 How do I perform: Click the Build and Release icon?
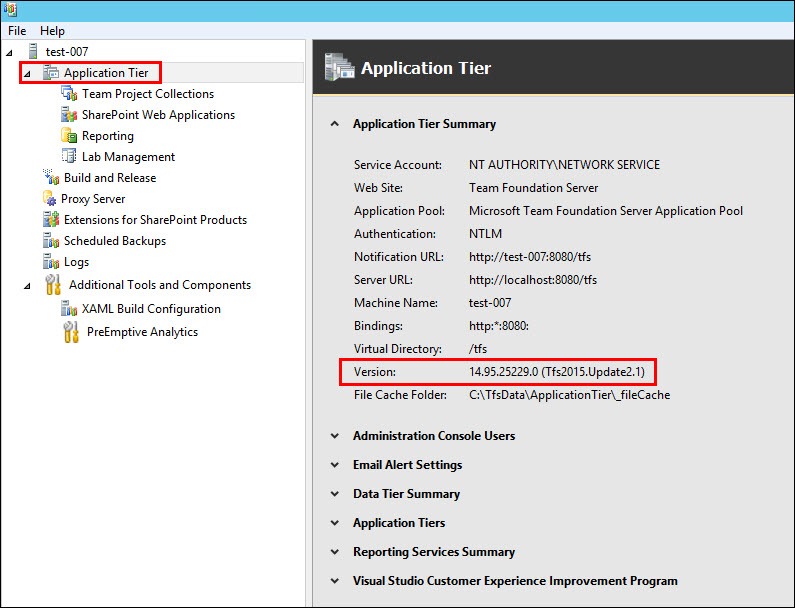click(x=51, y=177)
